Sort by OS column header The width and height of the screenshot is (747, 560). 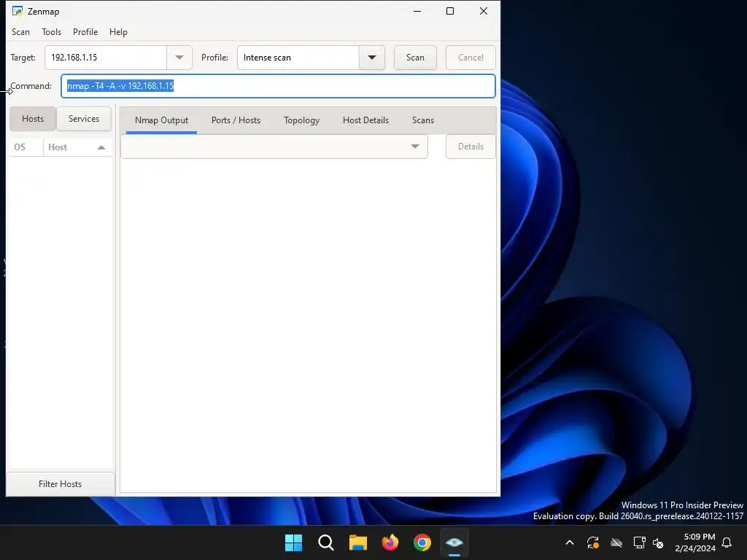(26, 147)
